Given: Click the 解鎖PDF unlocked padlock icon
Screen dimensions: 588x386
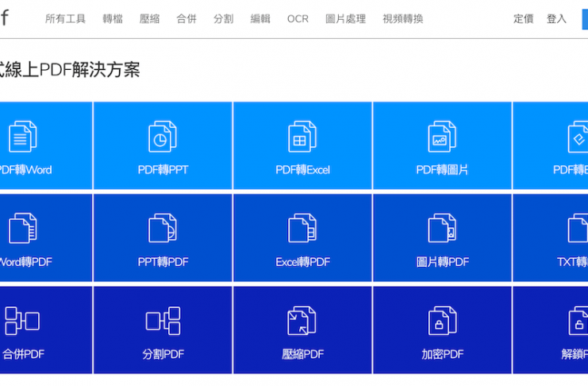Looking at the screenshot, I should pyautogui.click(x=578, y=321).
